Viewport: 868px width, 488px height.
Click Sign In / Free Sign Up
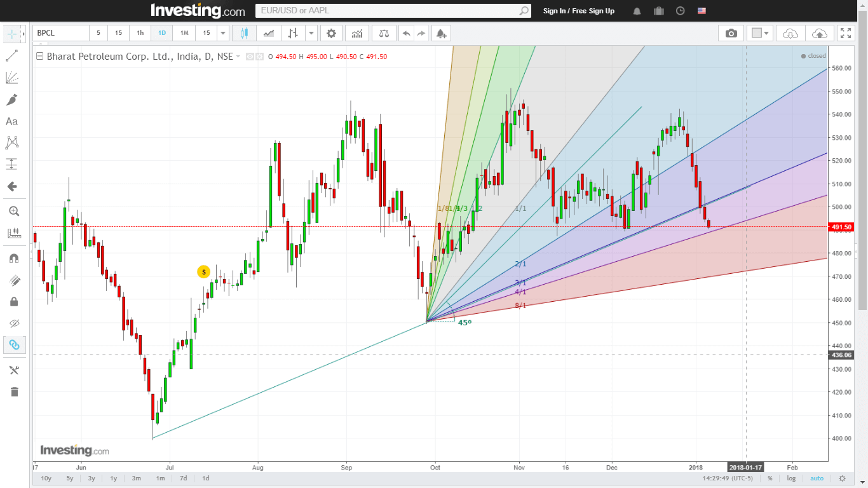click(579, 11)
